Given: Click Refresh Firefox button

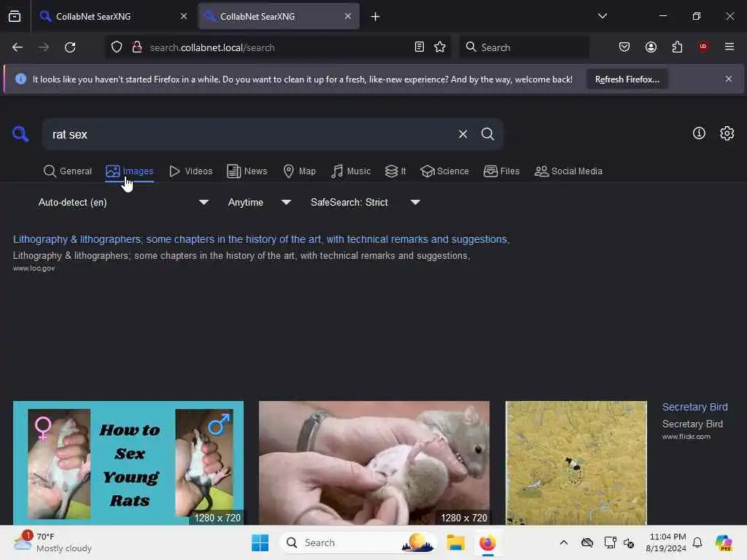Looking at the screenshot, I should coord(627,79).
